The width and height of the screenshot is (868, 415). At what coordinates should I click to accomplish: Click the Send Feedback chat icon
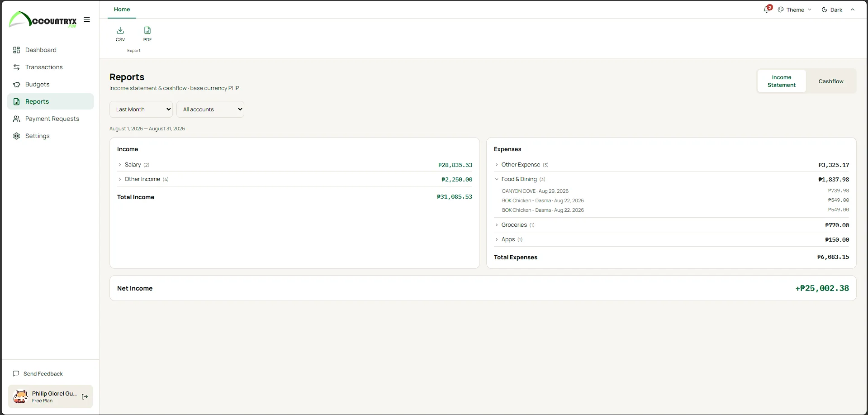pos(16,373)
